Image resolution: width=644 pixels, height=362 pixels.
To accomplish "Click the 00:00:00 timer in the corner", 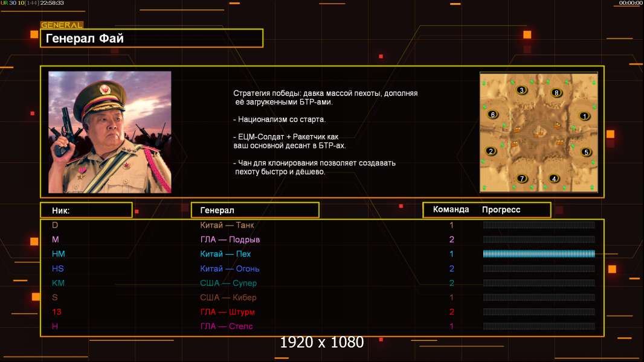I will (x=631, y=3).
